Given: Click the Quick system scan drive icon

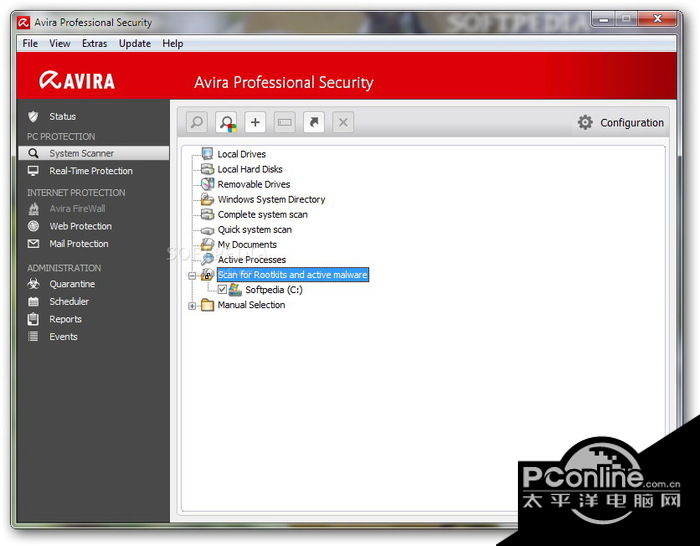Looking at the screenshot, I should tap(207, 230).
